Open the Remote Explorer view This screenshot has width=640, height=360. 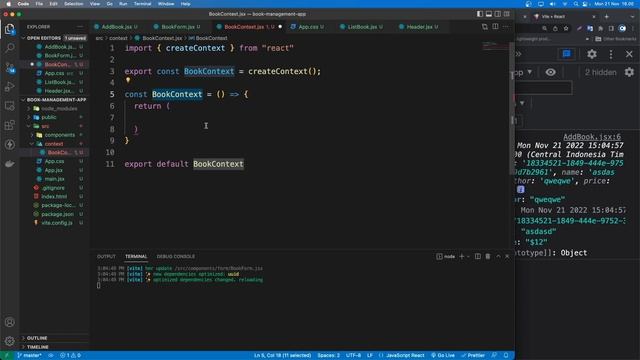pos(10,106)
